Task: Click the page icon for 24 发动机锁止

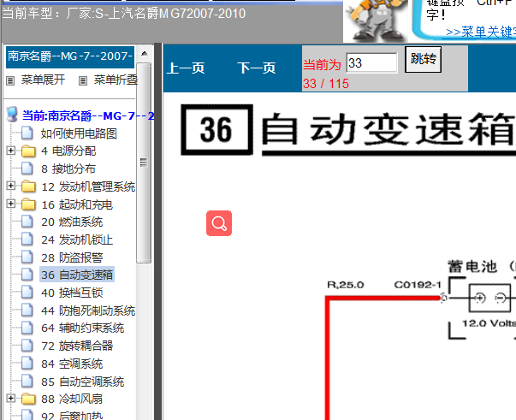Action: [x=27, y=240]
